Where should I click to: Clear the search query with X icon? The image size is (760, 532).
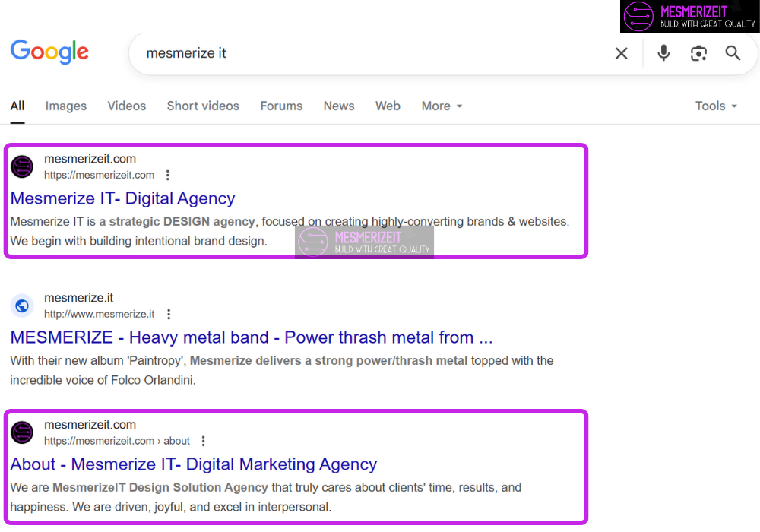click(x=622, y=53)
